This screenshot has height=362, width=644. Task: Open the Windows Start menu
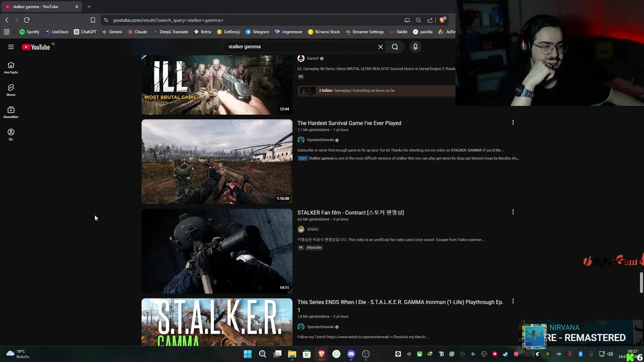(x=248, y=354)
